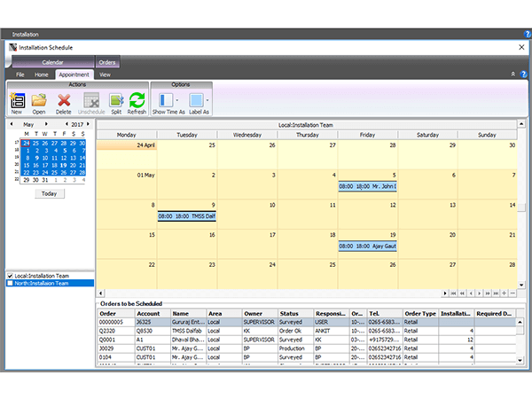The image size is (532, 399).
Task: Refresh the schedule with the green arrows icon
Action: click(x=137, y=102)
